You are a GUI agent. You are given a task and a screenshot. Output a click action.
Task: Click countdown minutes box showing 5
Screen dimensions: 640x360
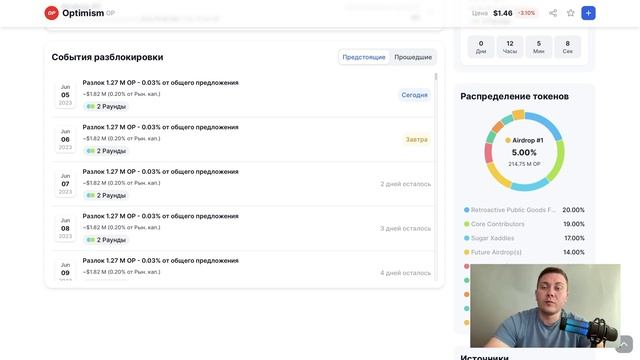[539, 47]
